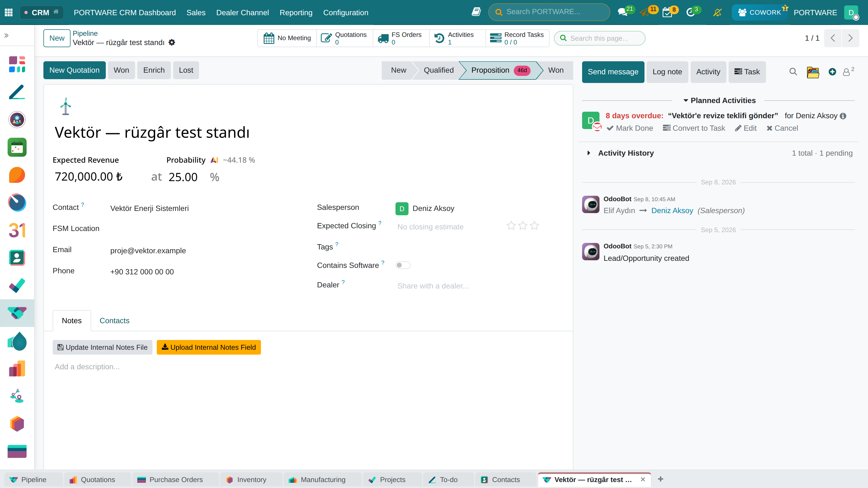
Task: Open the sidebar Inventory cube icon
Action: [x=17, y=424]
